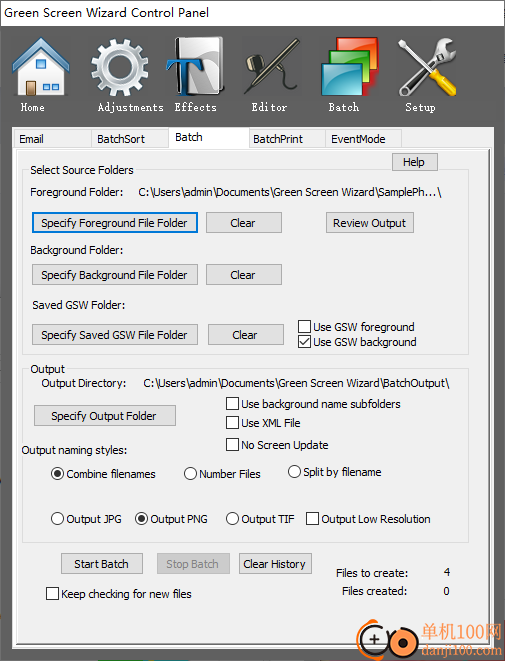Clear the background folder selection
505x661 pixels.
pyautogui.click(x=244, y=275)
